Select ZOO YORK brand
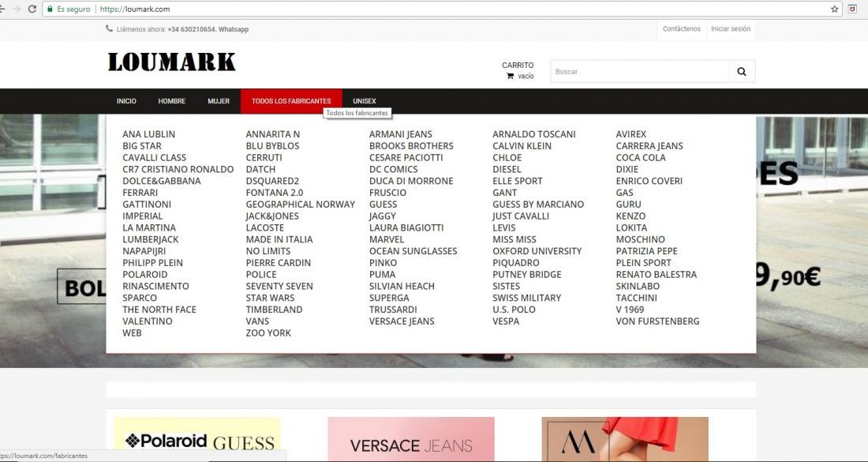Viewport: 868px width, 462px height. (268, 332)
